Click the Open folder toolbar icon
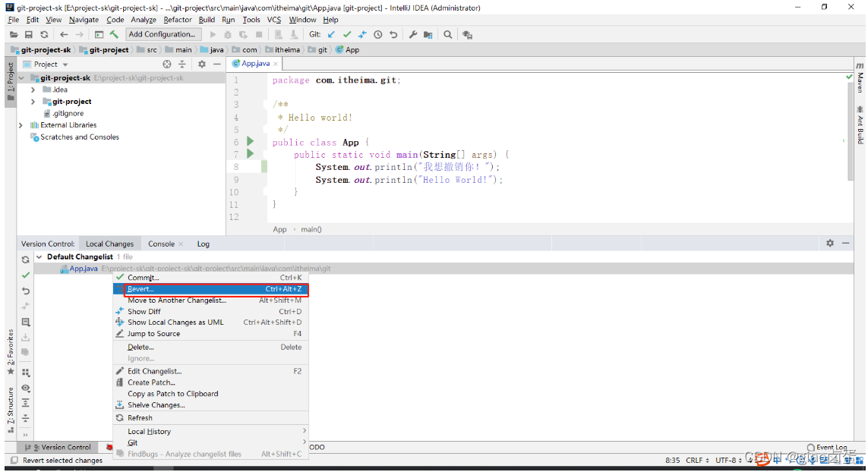868x472 pixels. click(14, 34)
